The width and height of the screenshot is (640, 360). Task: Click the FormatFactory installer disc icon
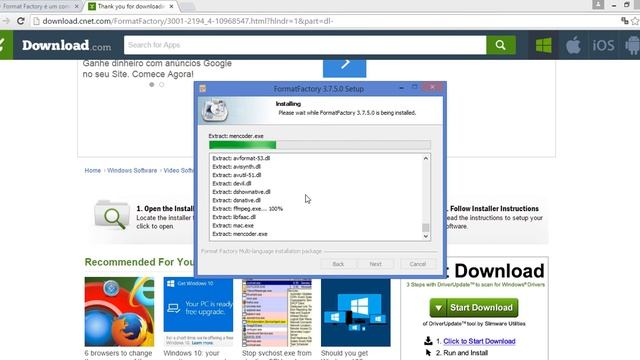pos(215,111)
